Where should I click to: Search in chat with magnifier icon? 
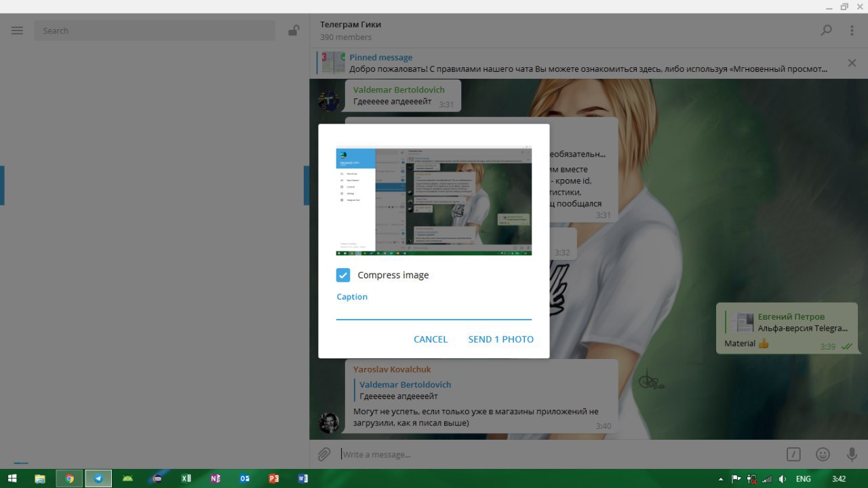coord(826,31)
